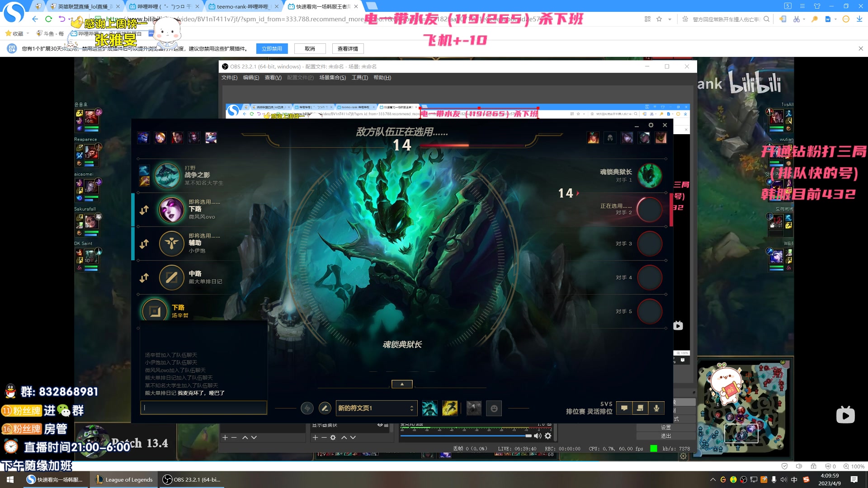Click the LoL team chat input field
Viewport: 868px width, 488px height.
click(x=204, y=408)
